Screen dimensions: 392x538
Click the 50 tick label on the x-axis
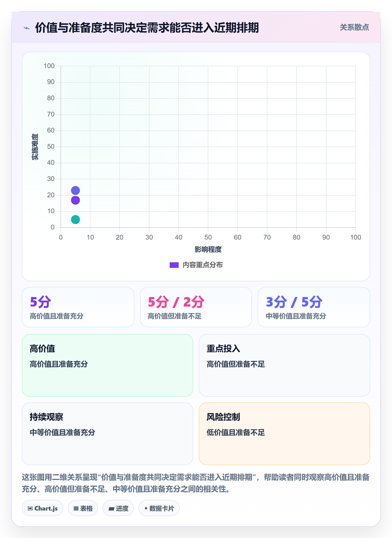(208, 237)
